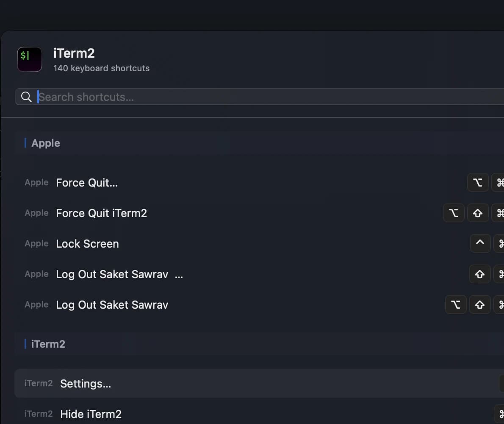
Task: Click the magnifying glass search icon
Action: [x=26, y=97]
